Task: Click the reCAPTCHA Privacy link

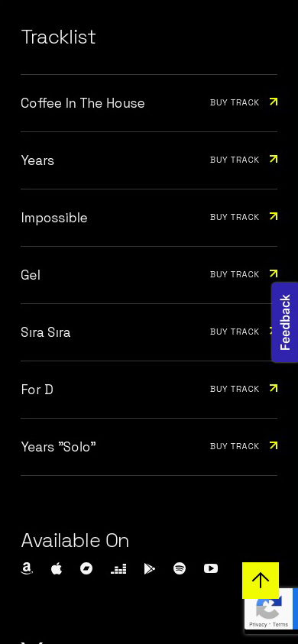Action: tap(258, 624)
